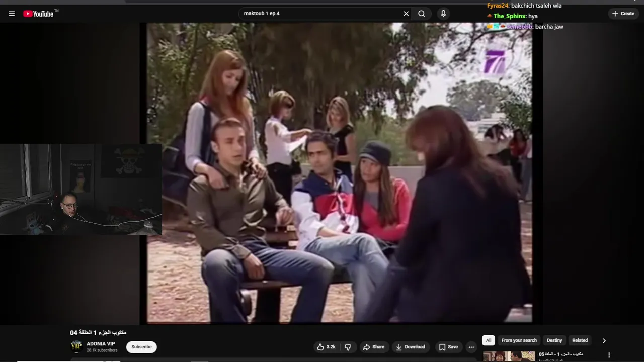Select the Related filter chip

pyautogui.click(x=580, y=340)
